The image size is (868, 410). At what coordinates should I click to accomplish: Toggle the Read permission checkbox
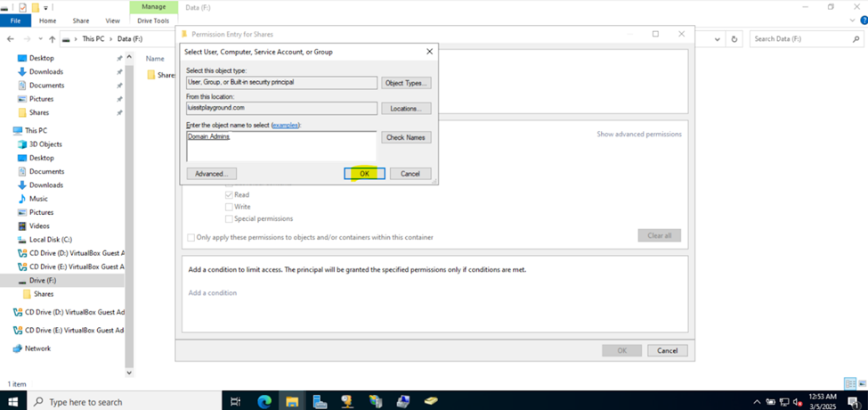pyautogui.click(x=229, y=195)
